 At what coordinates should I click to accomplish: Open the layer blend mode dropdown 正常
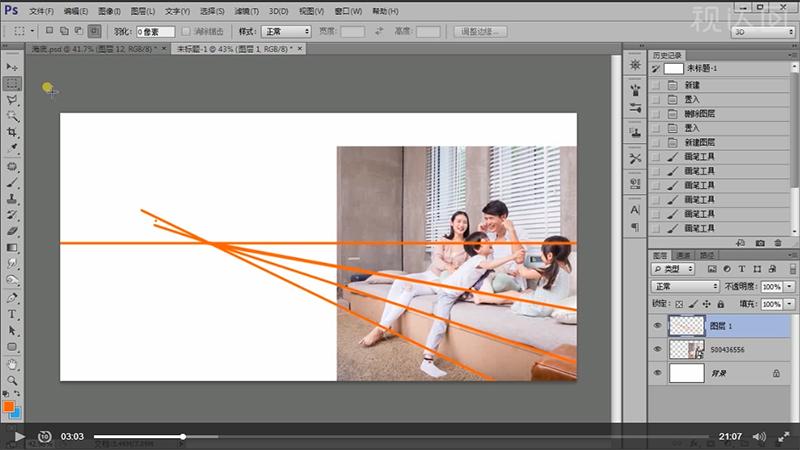(685, 286)
